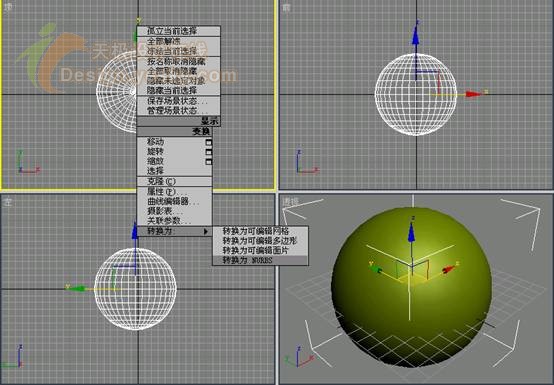Viewport: 554px width, 385px height.
Task: Open settings box next to 旋转
Action: [x=208, y=152]
